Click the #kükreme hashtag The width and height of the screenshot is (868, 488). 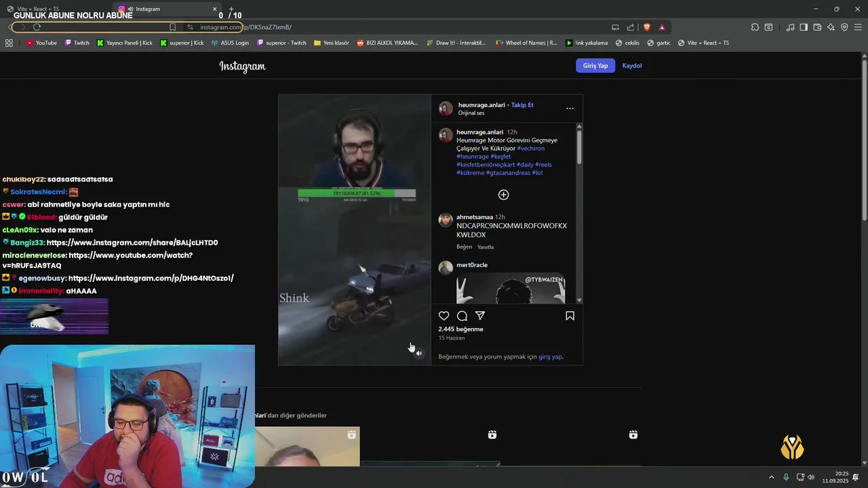(470, 173)
